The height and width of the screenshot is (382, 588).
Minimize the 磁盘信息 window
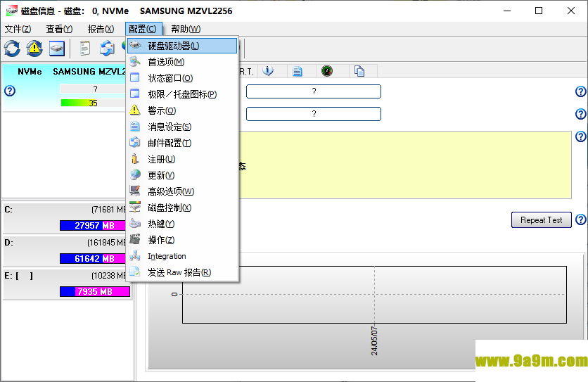[507, 11]
